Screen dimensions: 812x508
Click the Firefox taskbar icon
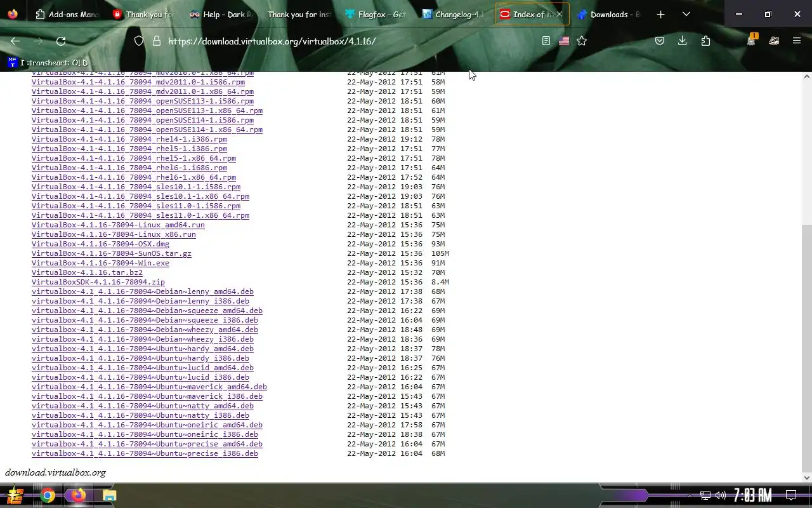(x=78, y=495)
